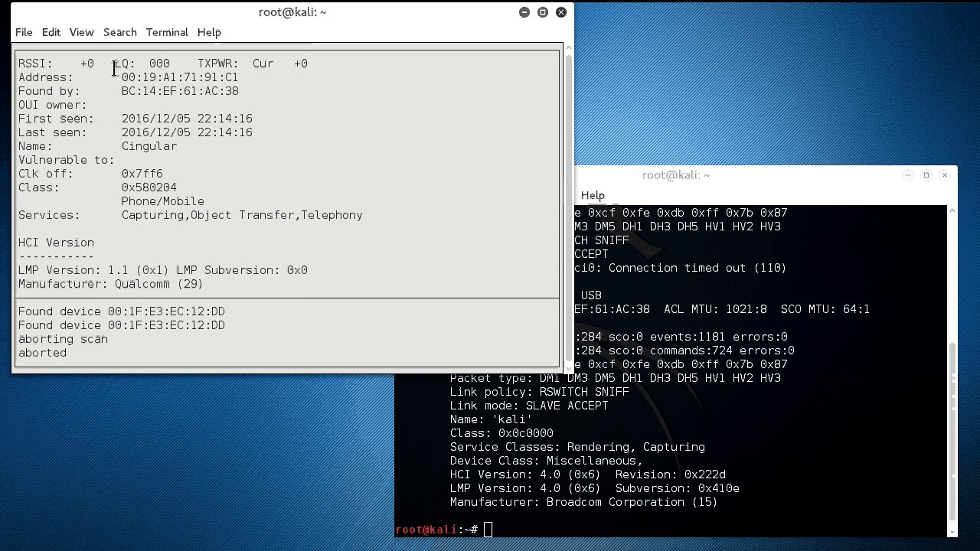Click 'Link policy: RSWITCH SNIFF' line

(x=540, y=392)
